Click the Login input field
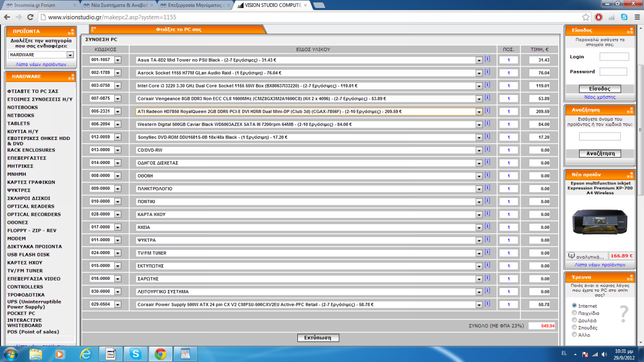Viewport: 644px width, 362px height. coord(614,56)
